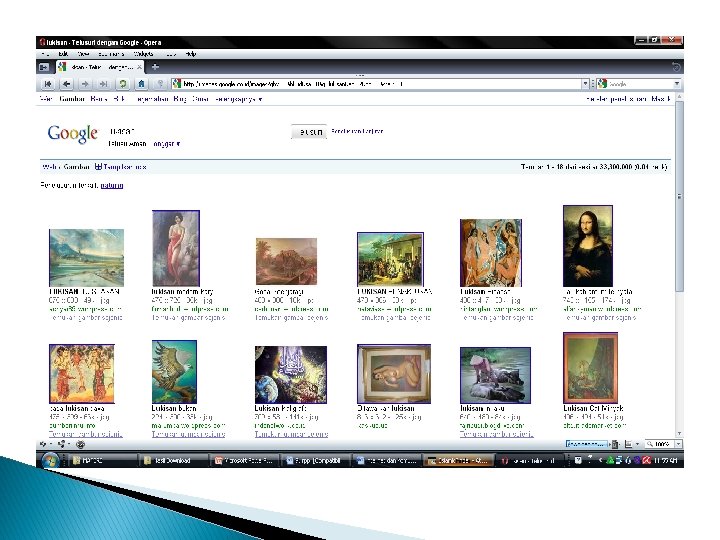Expand the 'selengkapnya' more dropdown

coord(239,99)
